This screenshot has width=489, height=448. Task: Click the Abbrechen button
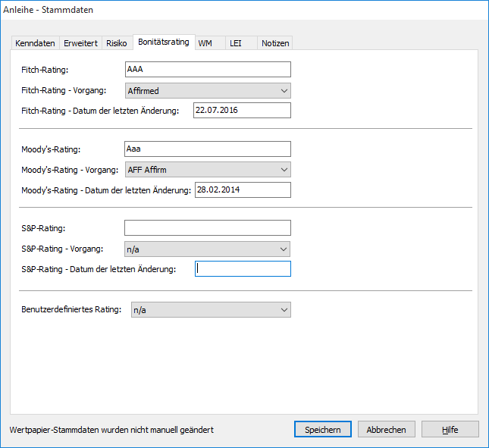click(x=387, y=429)
